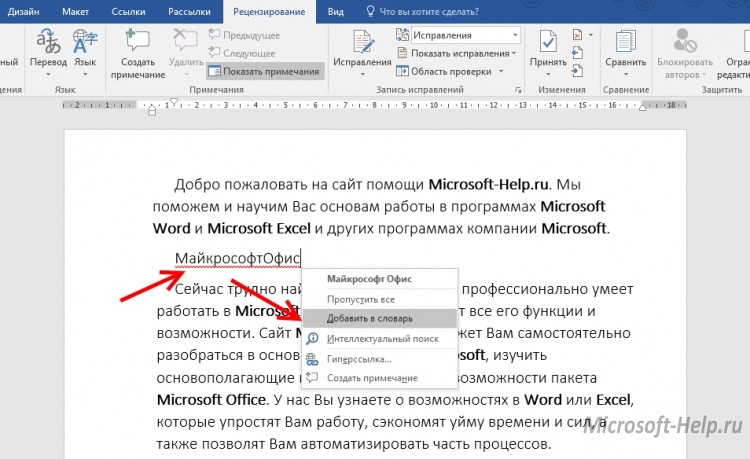The height and width of the screenshot is (459, 750).
Task: Go to the next change icon
Action: tap(577, 71)
